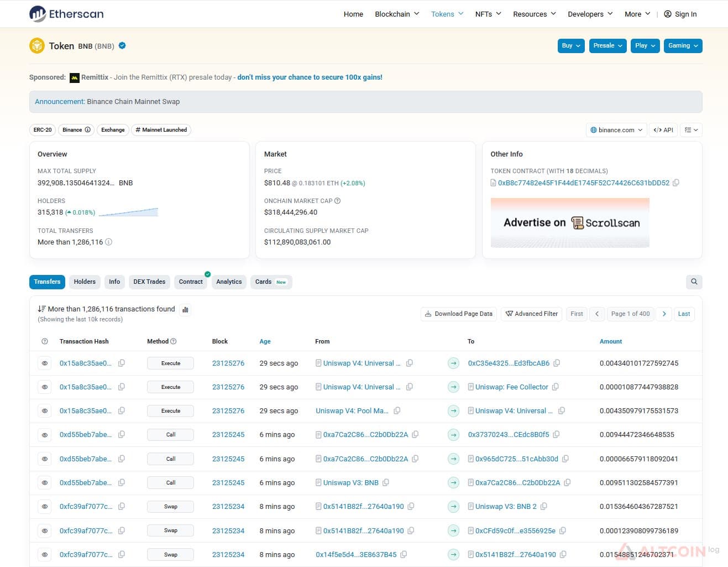The image size is (728, 567).
Task: Open the Analytics tab
Action: tap(229, 282)
